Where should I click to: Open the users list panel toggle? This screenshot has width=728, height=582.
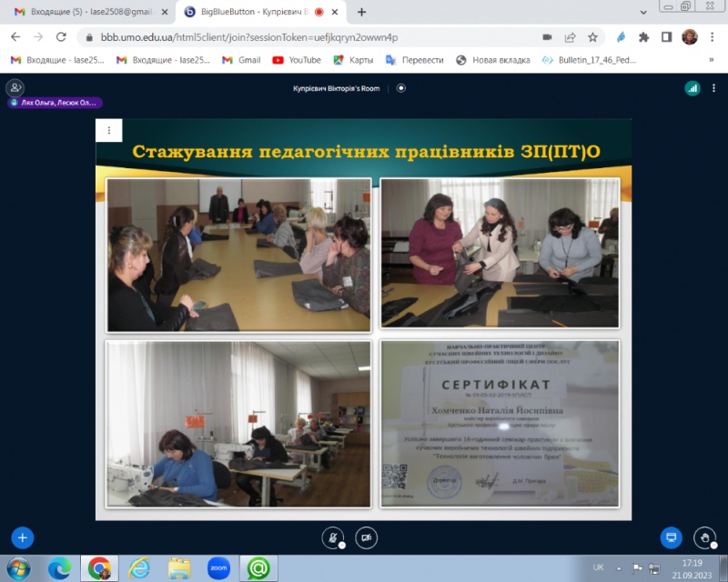pyautogui.click(x=15, y=88)
